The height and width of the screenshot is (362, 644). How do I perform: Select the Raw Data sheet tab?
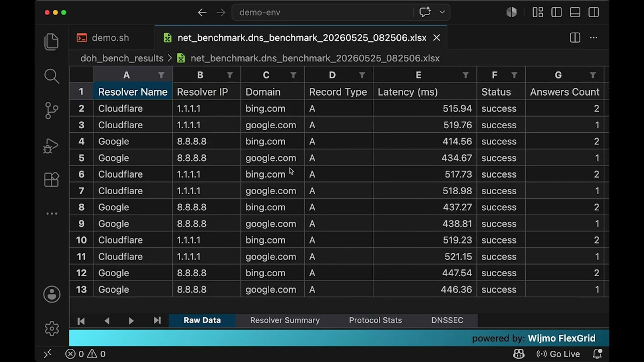pos(202,320)
